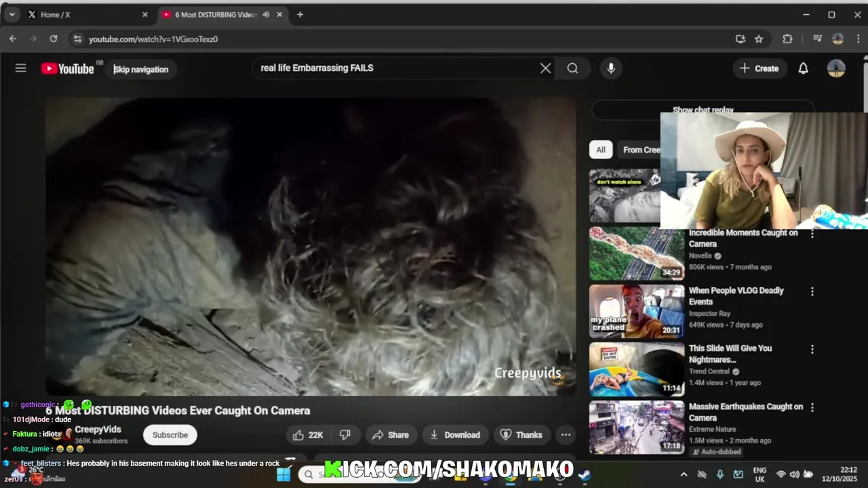Viewport: 868px width, 488px height.
Task: Open the YouTube notifications bell
Action: (803, 68)
